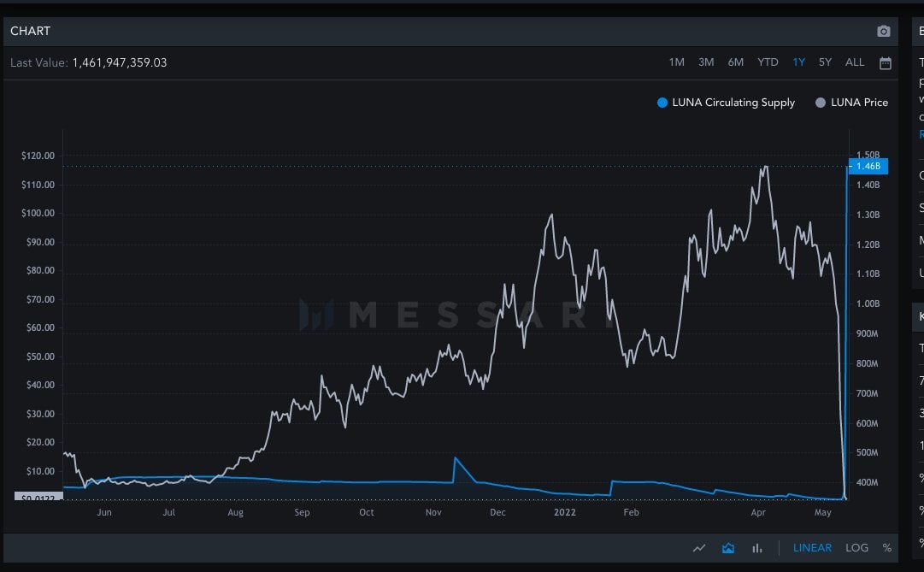This screenshot has height=572, width=924.
Task: Toggle LUNA Circulating Supply series
Action: coord(726,103)
